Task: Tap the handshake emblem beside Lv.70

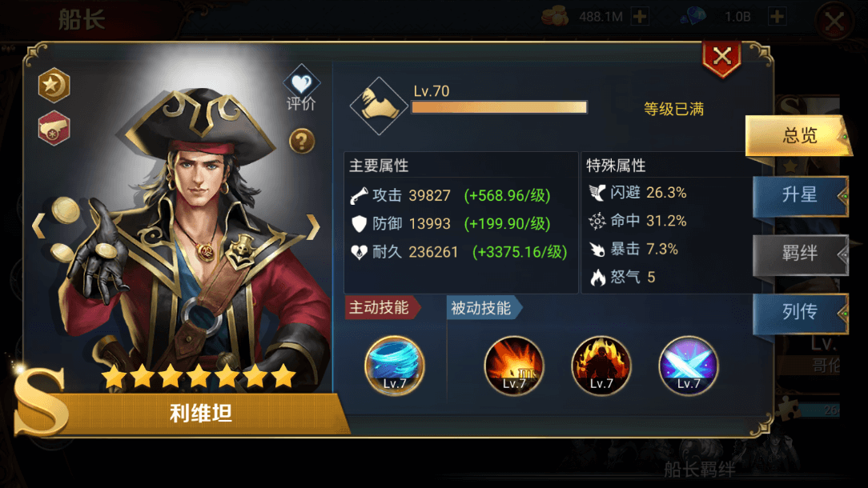Action: pyautogui.click(x=380, y=106)
